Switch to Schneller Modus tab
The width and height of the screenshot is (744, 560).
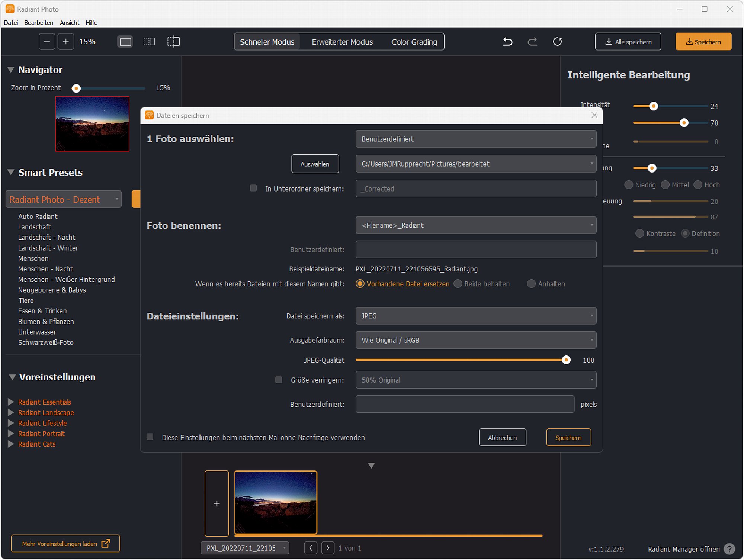pos(267,42)
